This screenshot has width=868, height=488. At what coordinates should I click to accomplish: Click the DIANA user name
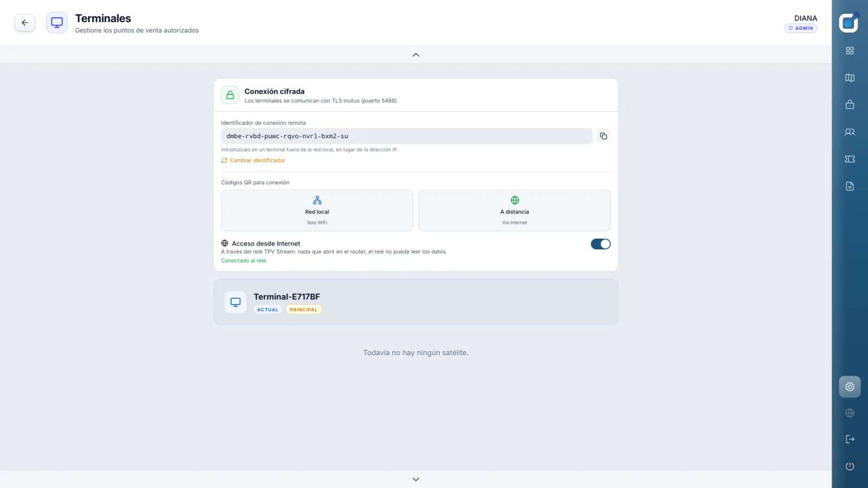pyautogui.click(x=806, y=18)
